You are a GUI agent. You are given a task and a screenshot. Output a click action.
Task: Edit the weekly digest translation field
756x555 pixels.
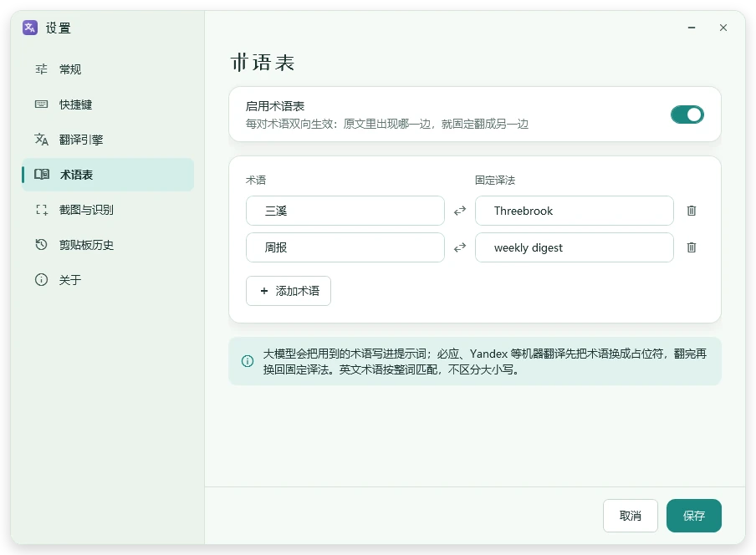point(575,247)
